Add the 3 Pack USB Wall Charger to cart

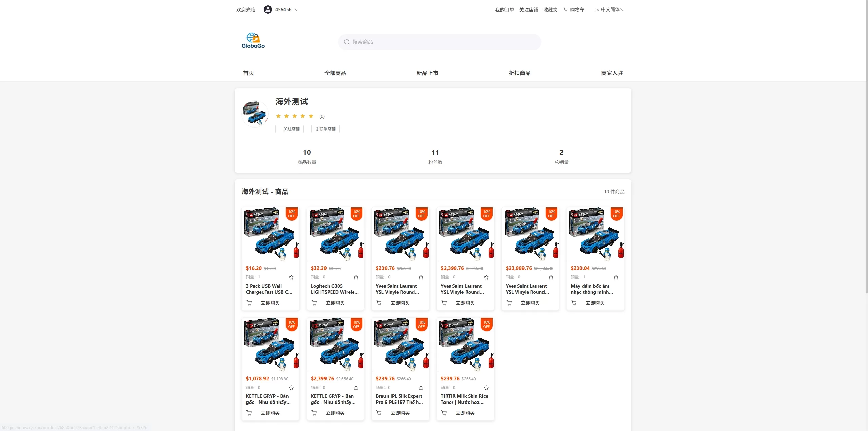(x=249, y=302)
